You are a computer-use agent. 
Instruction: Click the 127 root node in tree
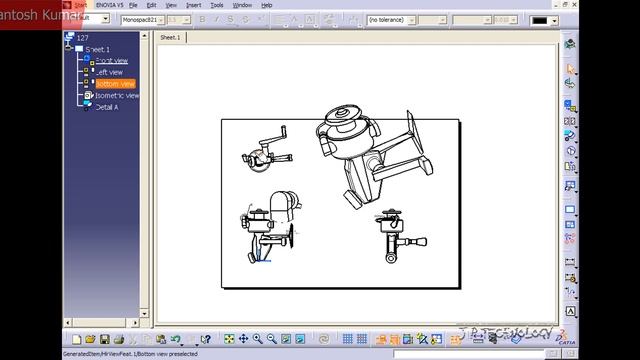point(82,38)
